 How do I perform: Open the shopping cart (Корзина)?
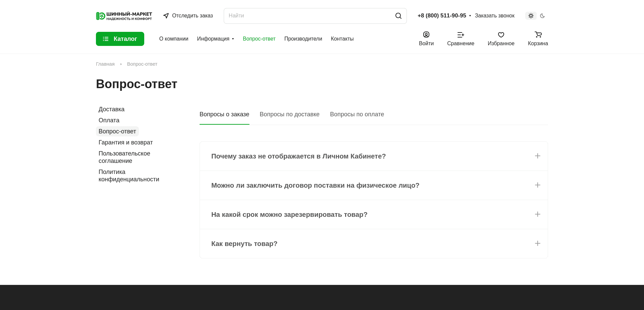(x=537, y=39)
